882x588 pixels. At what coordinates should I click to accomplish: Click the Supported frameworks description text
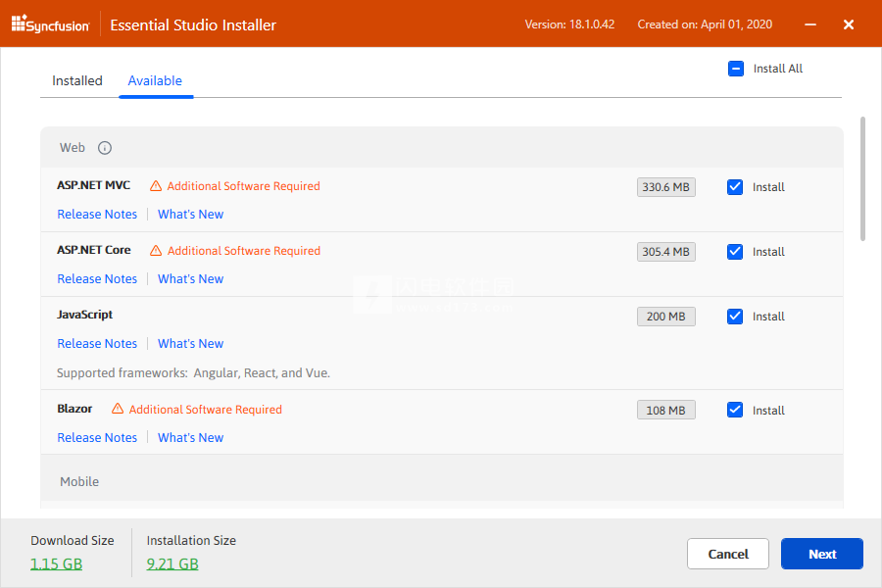[x=193, y=373]
